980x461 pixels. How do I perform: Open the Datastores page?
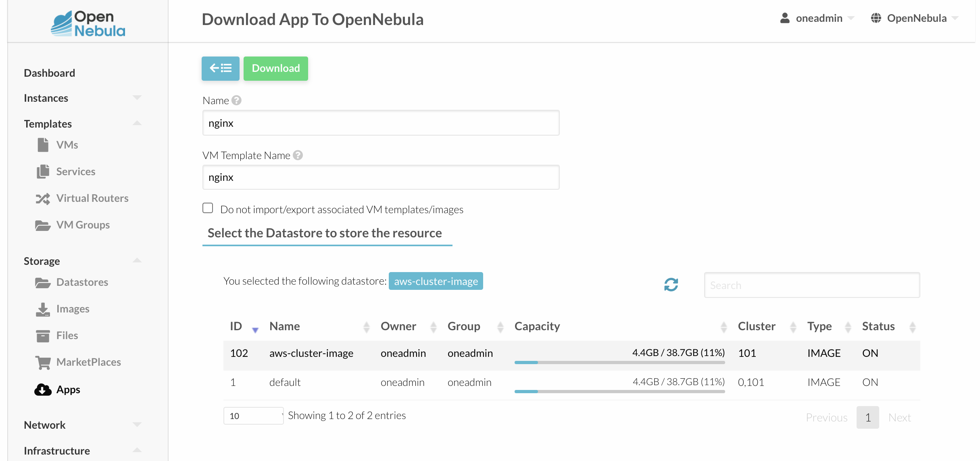click(82, 282)
